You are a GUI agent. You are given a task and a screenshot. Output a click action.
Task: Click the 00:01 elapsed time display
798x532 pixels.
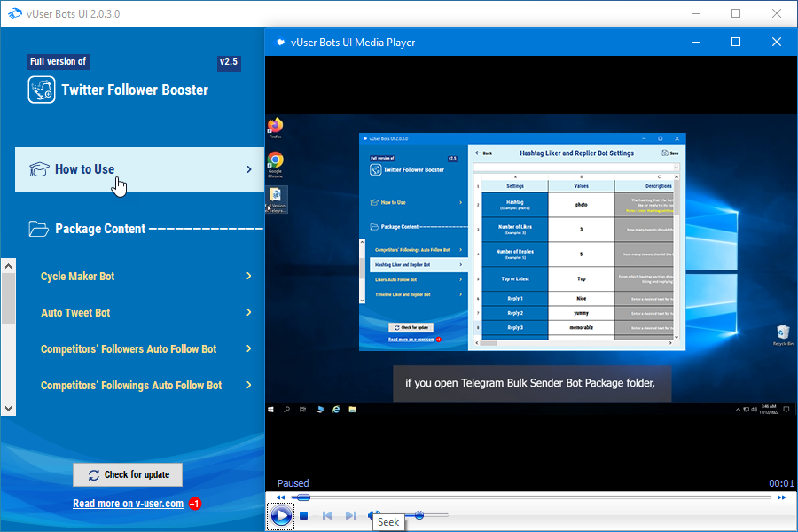click(781, 483)
